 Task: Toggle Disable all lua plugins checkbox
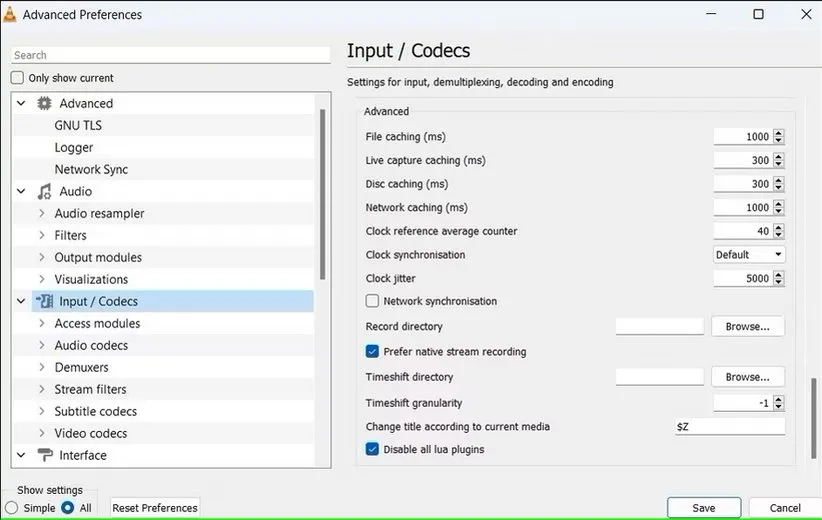click(373, 450)
